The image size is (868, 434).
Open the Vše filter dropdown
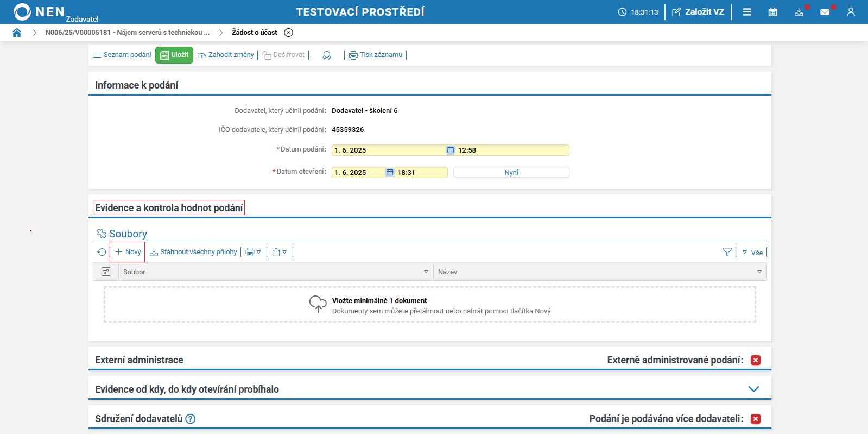[x=752, y=253]
